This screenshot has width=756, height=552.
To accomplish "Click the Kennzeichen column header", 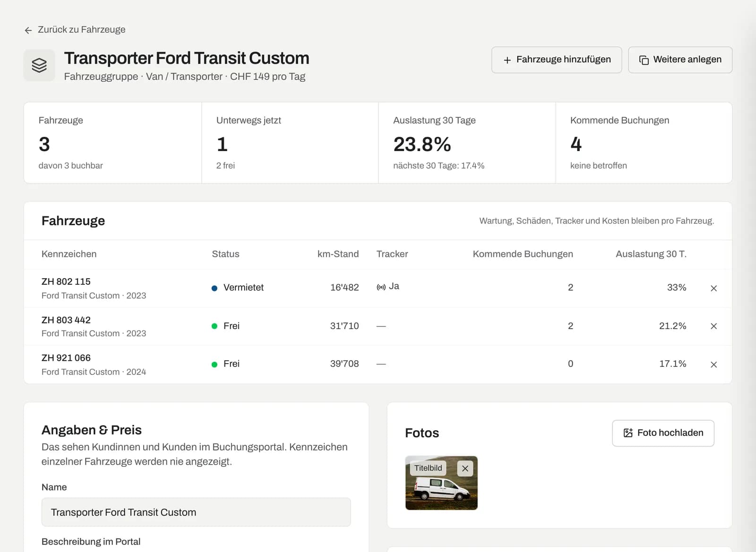I will tap(69, 254).
